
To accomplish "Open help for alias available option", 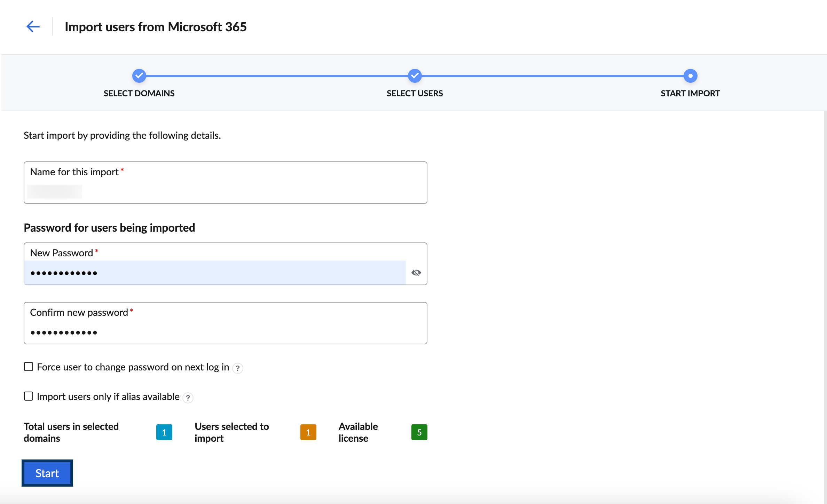I will point(188,398).
